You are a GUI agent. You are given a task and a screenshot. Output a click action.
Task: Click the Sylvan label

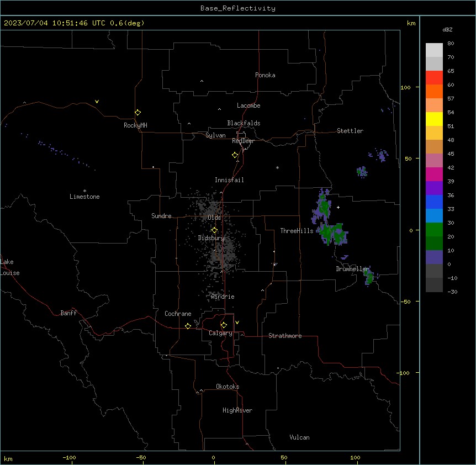pos(215,135)
